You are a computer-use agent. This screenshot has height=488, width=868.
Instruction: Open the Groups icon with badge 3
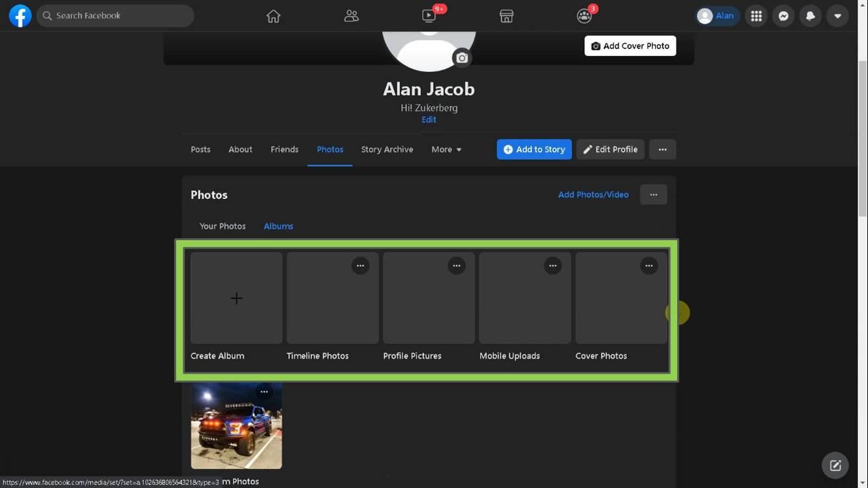[584, 16]
